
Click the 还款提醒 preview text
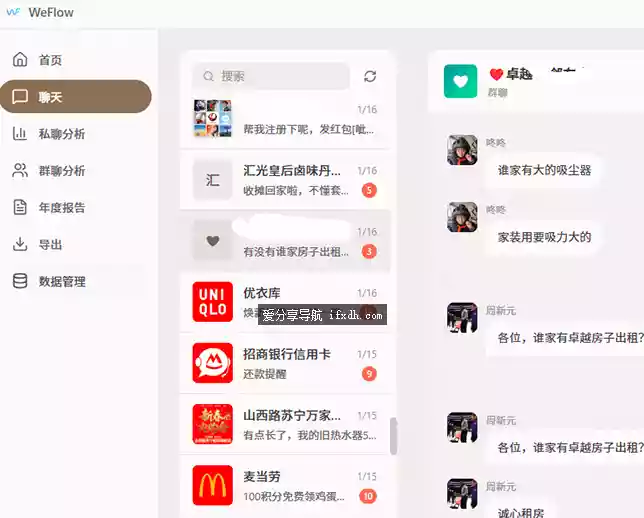point(264,374)
